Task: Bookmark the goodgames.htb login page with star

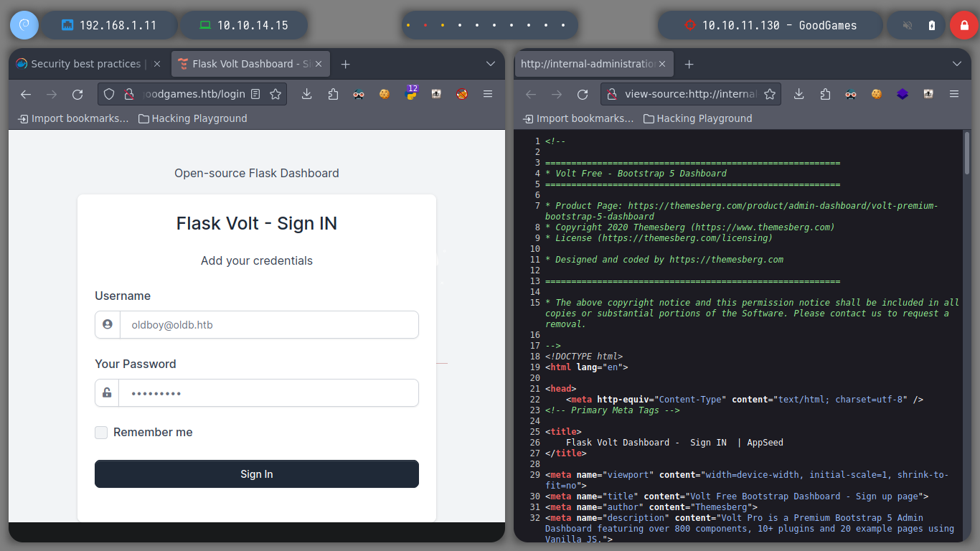Action: tap(275, 94)
